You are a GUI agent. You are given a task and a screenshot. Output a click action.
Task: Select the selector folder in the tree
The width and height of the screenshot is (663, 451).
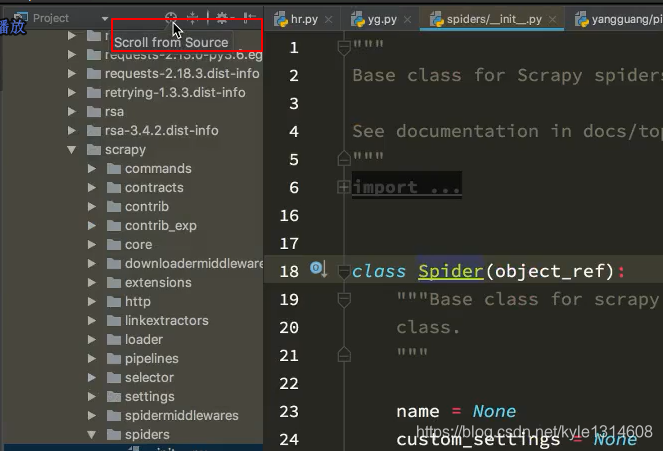click(x=134, y=378)
